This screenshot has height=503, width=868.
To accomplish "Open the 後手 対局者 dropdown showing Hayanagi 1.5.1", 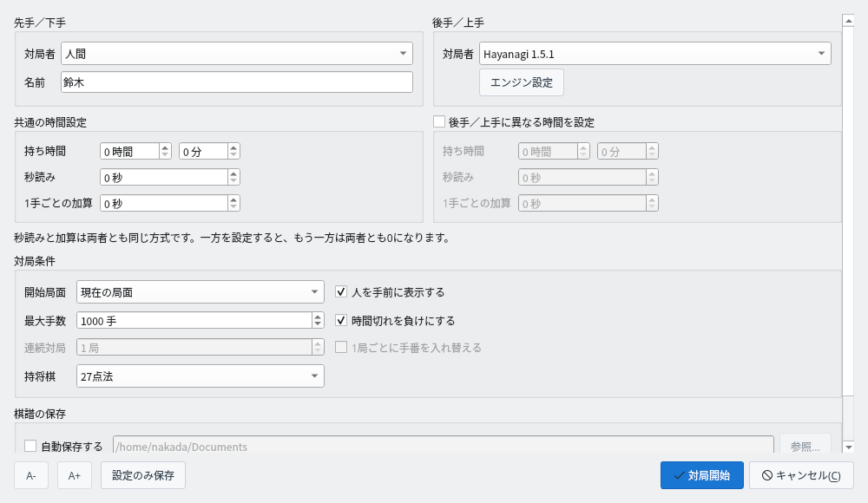I will pos(654,54).
